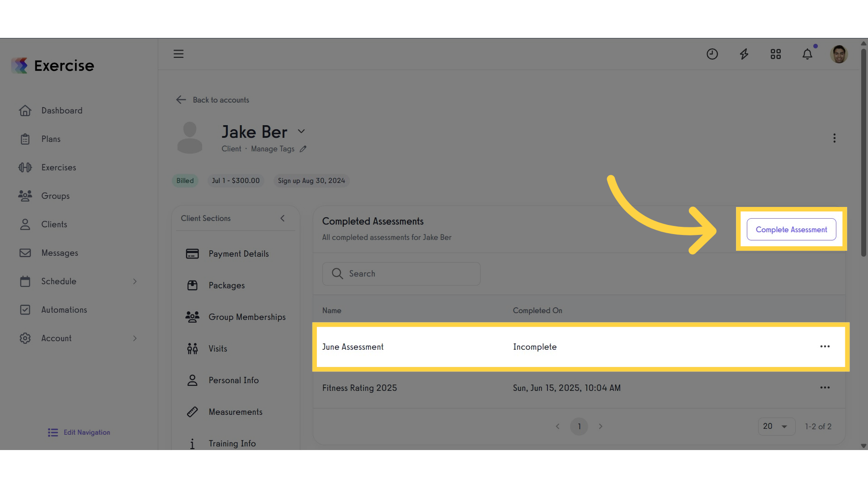This screenshot has height=488, width=868.
Task: Open Fitness Rating 2025 options menu
Action: tap(825, 388)
